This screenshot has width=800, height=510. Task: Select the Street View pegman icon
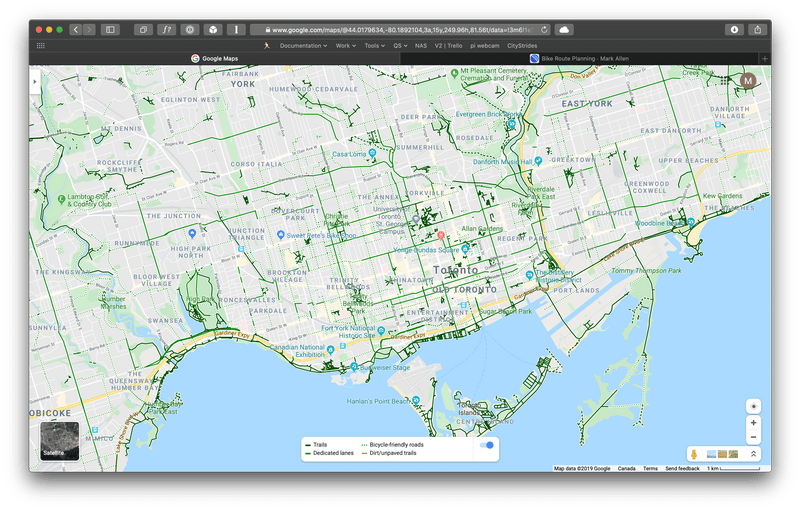click(694, 454)
